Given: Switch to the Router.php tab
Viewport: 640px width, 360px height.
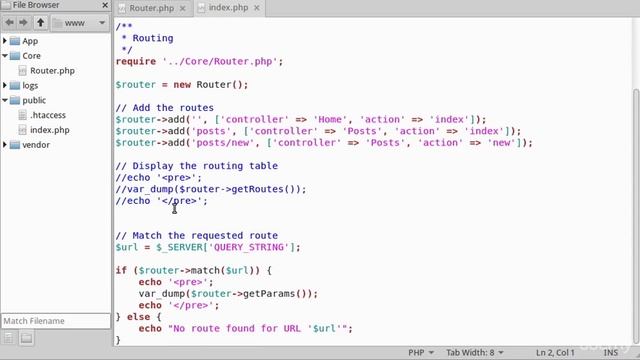Looking at the screenshot, I should point(151,8).
